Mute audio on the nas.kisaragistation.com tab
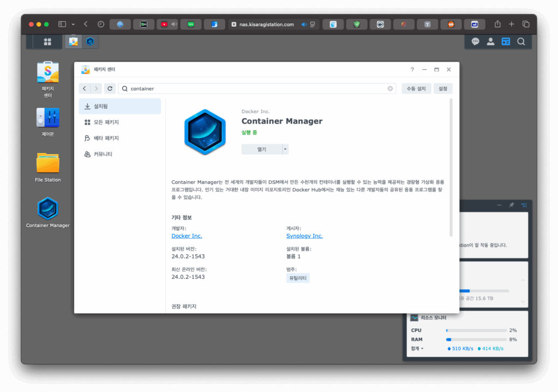The height and width of the screenshot is (392, 558). click(x=304, y=24)
